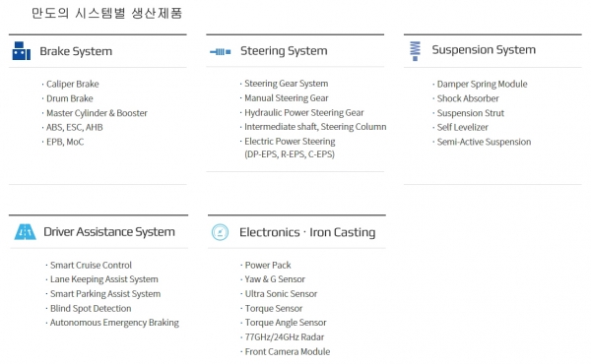Click the Driver Assistance System road icon
The width and height of the screenshot is (591, 364).
[x=25, y=232]
